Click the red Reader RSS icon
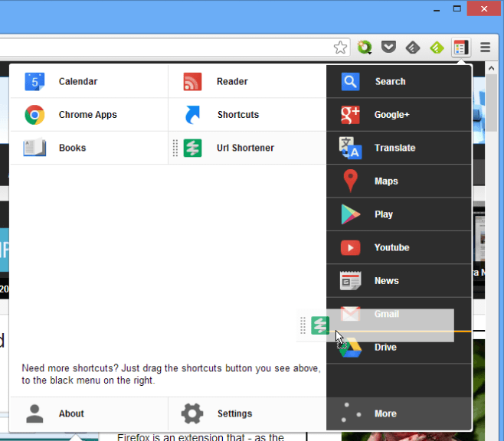Screen dimensions: 504x441 click(192, 82)
